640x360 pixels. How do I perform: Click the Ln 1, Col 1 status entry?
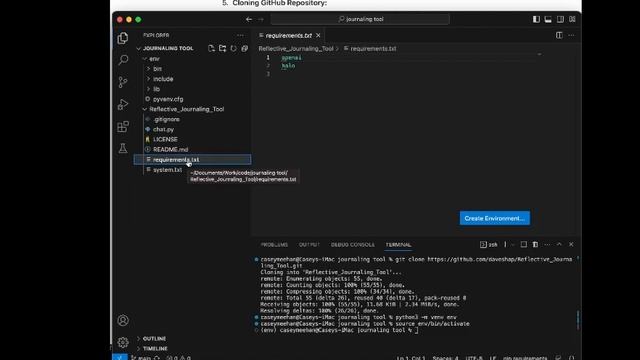[x=411, y=358]
